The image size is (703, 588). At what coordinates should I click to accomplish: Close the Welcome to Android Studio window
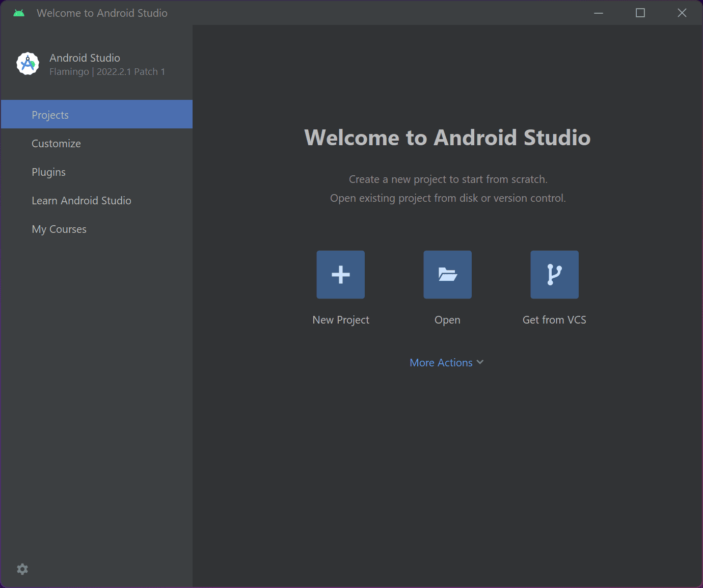(682, 13)
